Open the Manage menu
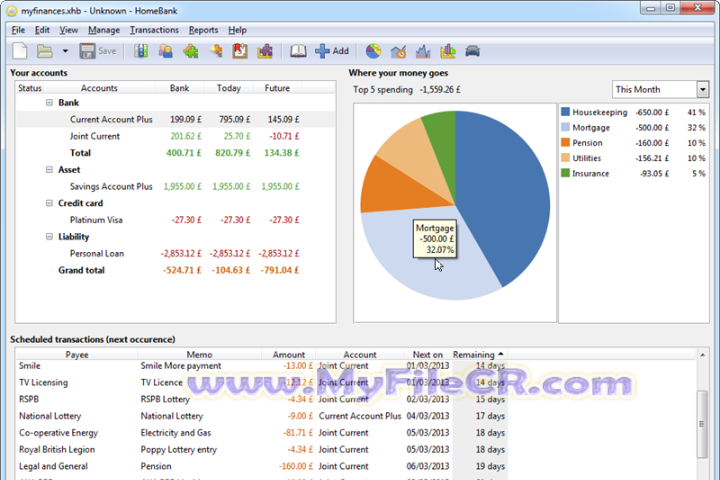Image resolution: width=720 pixels, height=480 pixels. 104,30
